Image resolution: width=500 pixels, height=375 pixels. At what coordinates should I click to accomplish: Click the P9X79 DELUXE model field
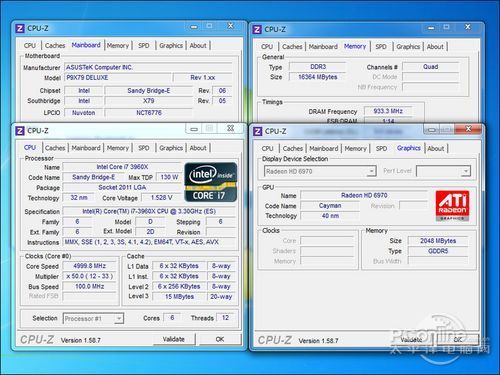click(118, 78)
